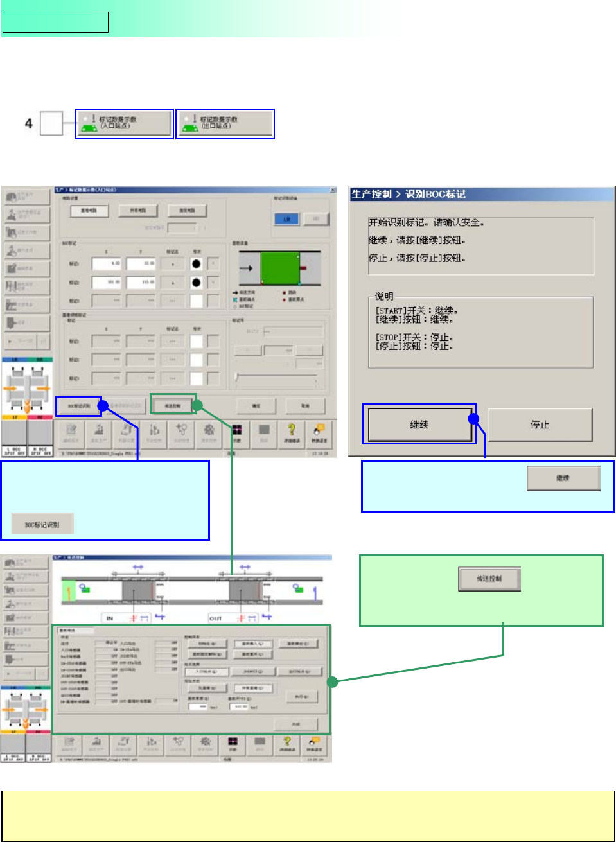Viewport: 616px width, 842px height.
Task: Open mark data teaching for entrance station
Action: pos(124,123)
